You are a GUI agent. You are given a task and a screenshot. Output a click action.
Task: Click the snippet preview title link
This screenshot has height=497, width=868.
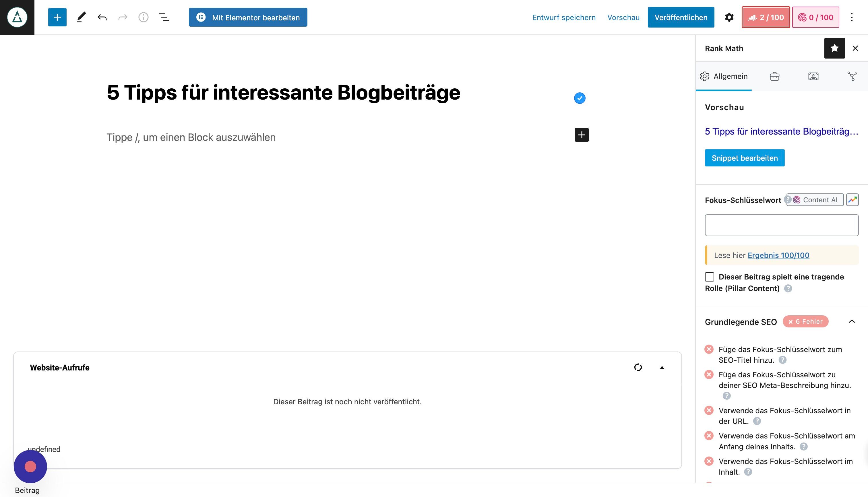781,131
